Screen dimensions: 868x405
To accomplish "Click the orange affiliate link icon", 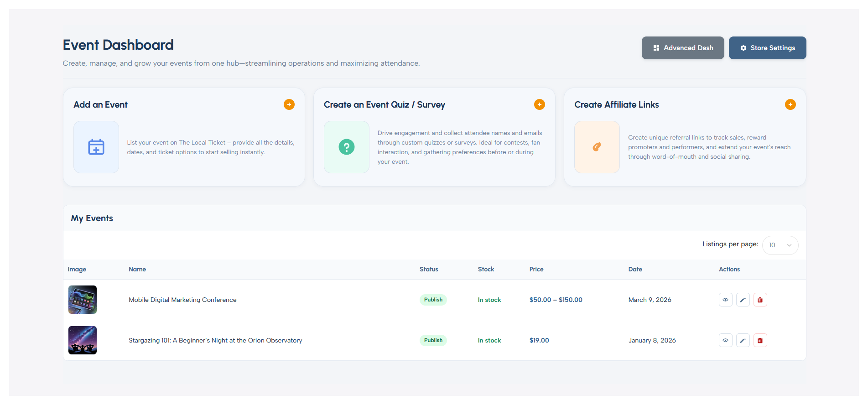I will [x=597, y=147].
